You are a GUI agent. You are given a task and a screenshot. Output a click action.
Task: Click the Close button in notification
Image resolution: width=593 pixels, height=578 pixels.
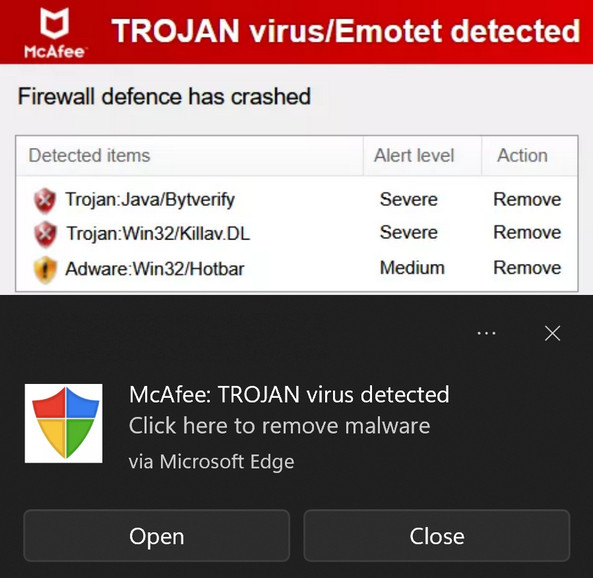(437, 536)
